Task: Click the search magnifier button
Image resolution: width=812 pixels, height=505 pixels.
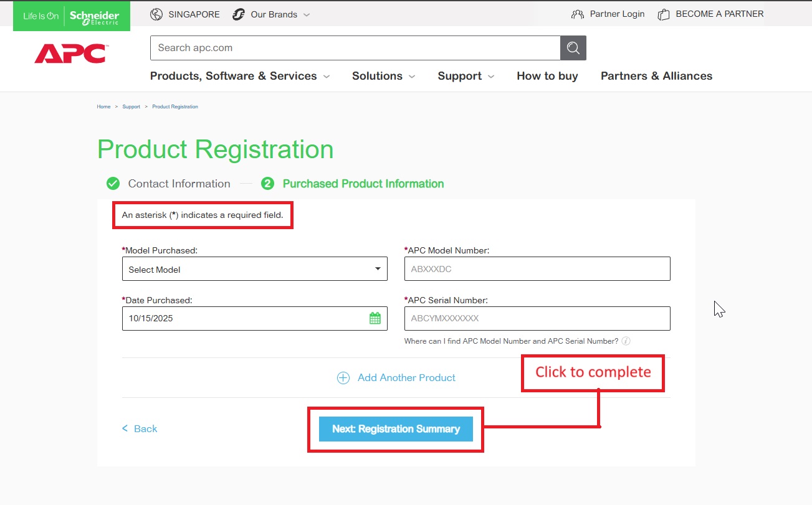Action: coord(573,48)
